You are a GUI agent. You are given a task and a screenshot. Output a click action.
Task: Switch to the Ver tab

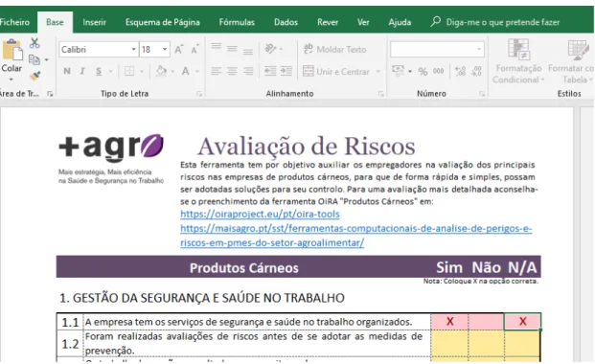pyautogui.click(x=363, y=22)
